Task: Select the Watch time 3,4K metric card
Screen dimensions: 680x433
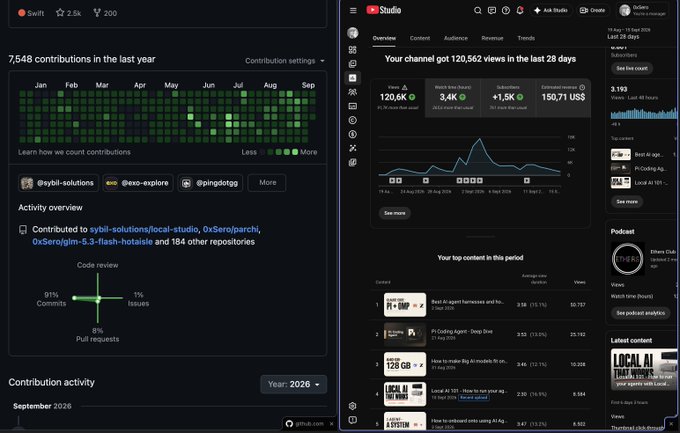Action: pos(453,98)
